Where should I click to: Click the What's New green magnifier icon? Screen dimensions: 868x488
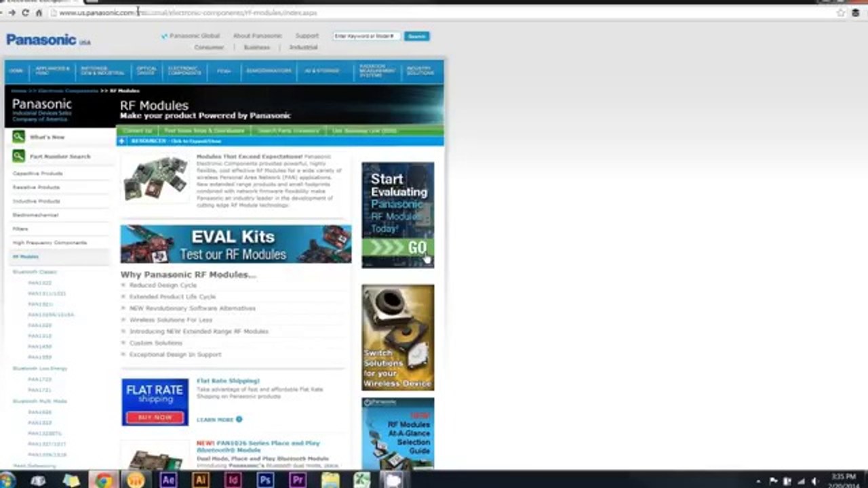[18, 137]
